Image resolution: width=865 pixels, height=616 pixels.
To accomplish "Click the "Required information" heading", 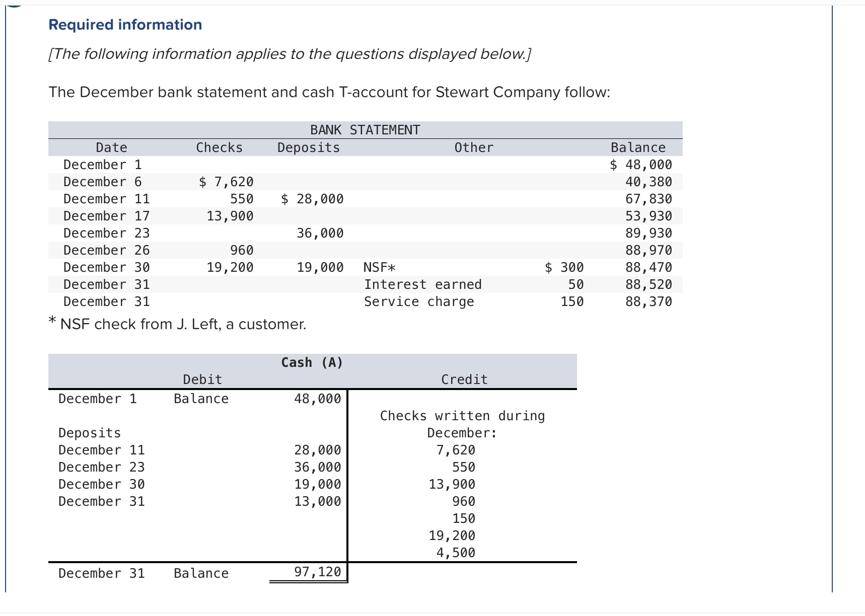I will [125, 25].
